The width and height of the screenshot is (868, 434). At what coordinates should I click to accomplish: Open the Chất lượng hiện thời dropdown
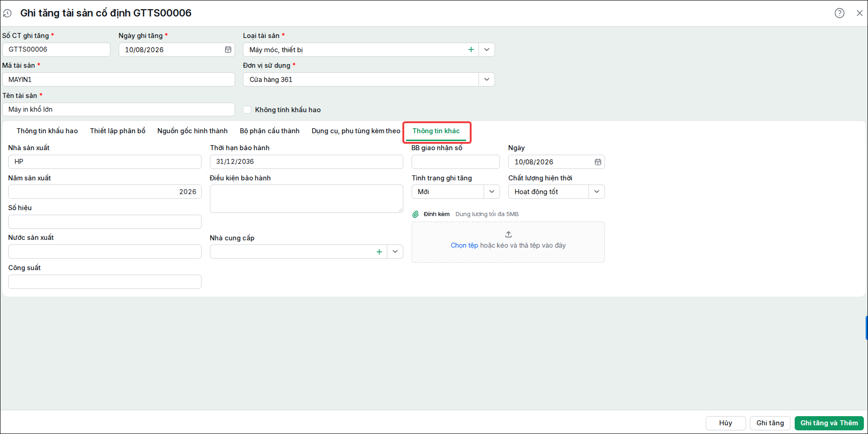[x=597, y=191]
